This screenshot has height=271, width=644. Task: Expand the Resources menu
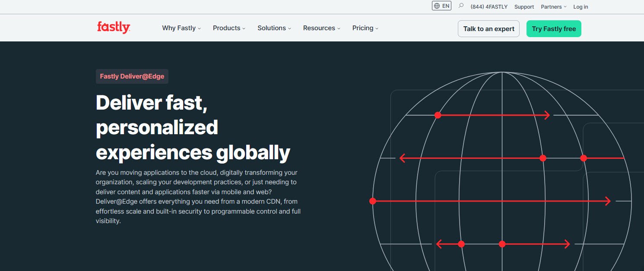[x=321, y=28]
